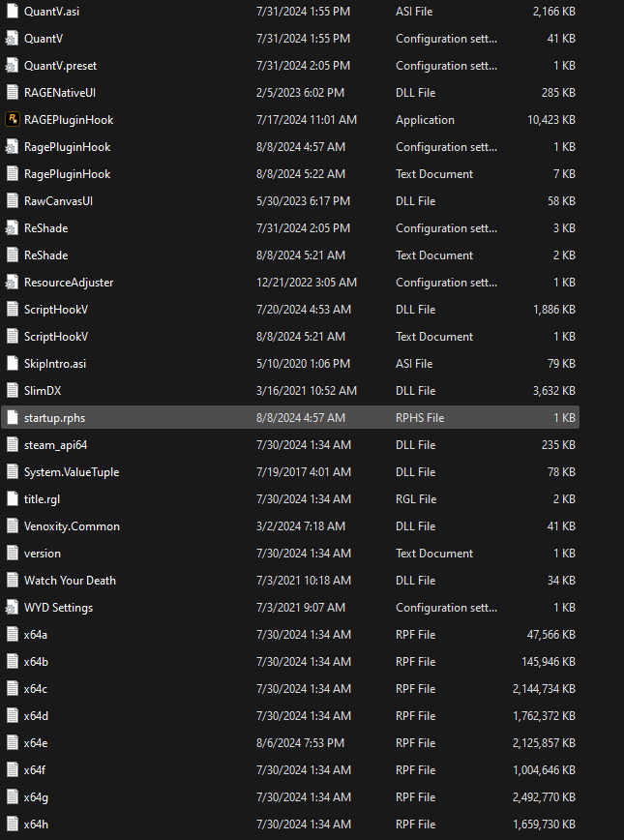Click the ResourceAdjuster configuration icon

point(13,283)
